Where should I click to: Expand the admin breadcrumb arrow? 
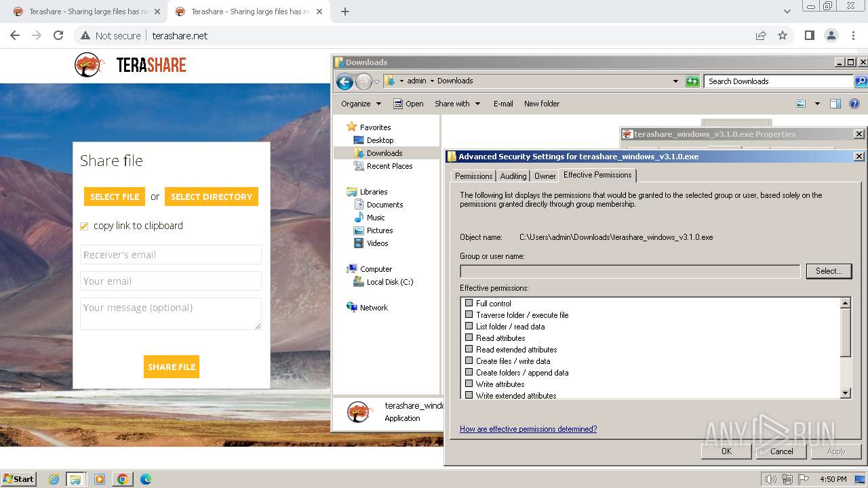click(432, 81)
